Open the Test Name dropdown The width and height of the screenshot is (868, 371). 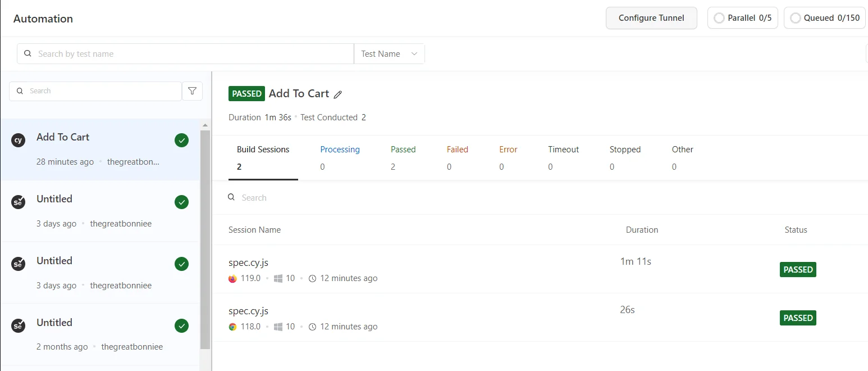coord(389,53)
